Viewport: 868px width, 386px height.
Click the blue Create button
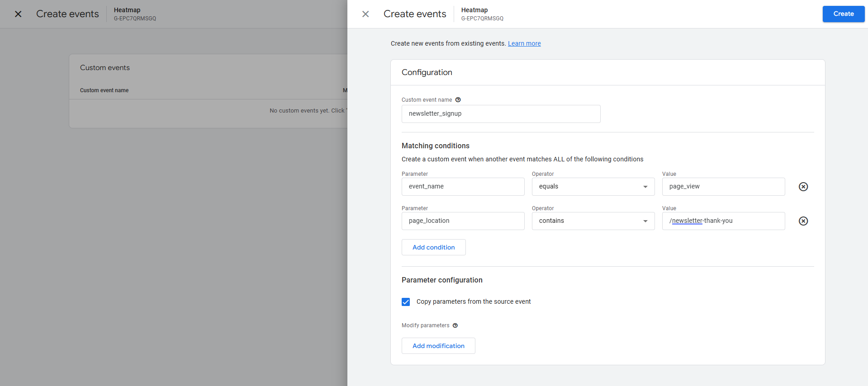tap(844, 14)
